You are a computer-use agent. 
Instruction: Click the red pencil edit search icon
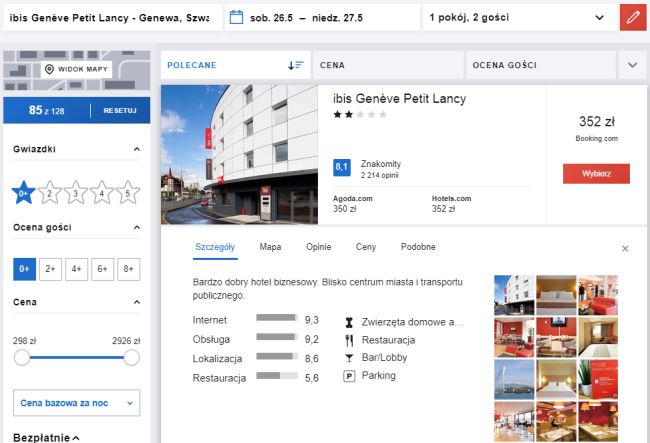(632, 18)
